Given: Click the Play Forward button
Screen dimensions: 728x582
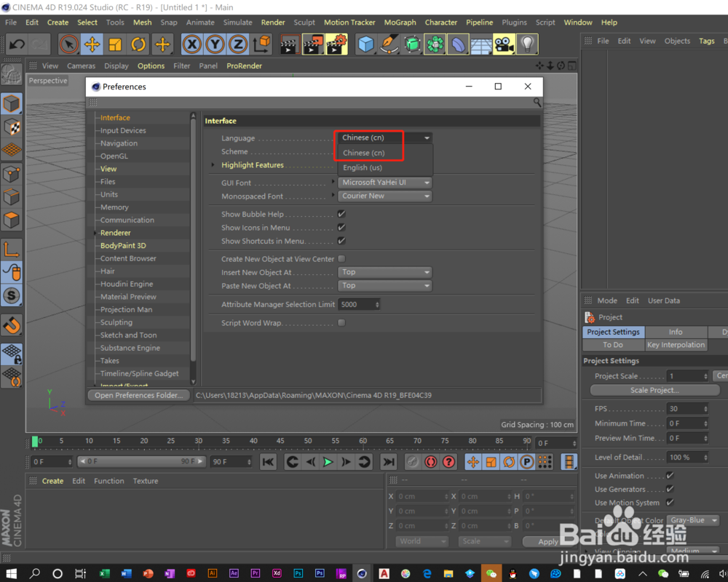Looking at the screenshot, I should pos(328,462).
